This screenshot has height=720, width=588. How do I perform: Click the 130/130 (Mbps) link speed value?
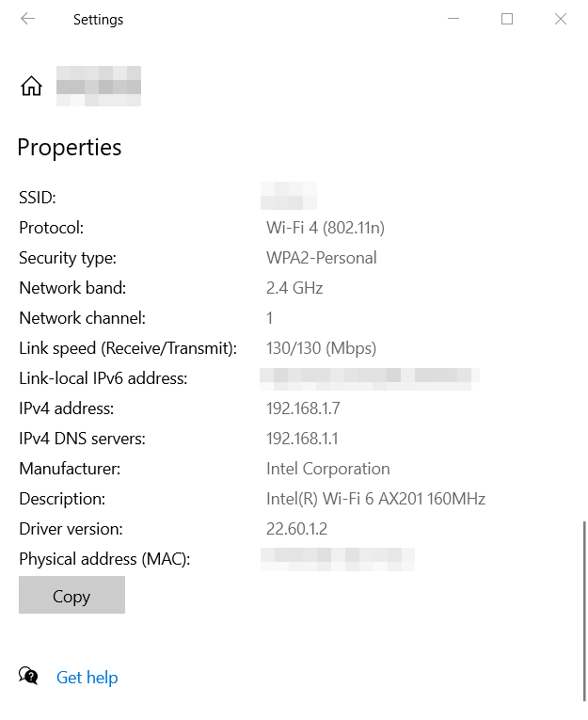pyautogui.click(x=321, y=348)
